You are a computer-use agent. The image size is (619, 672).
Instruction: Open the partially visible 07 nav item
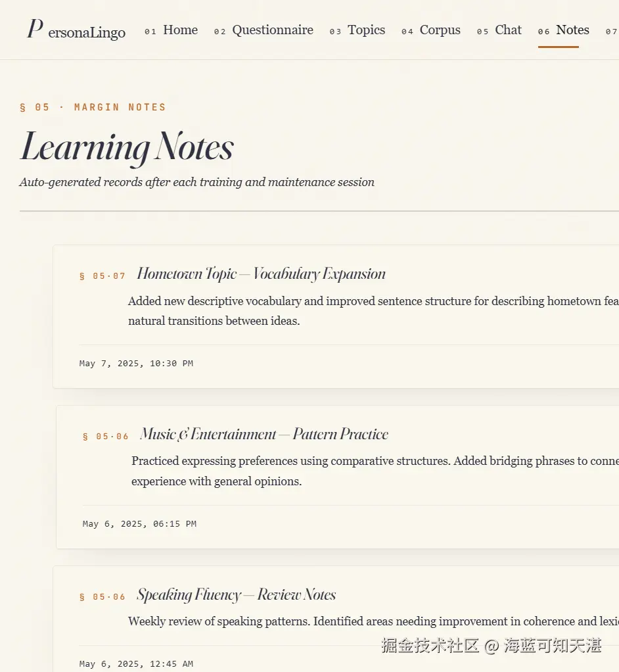612,31
